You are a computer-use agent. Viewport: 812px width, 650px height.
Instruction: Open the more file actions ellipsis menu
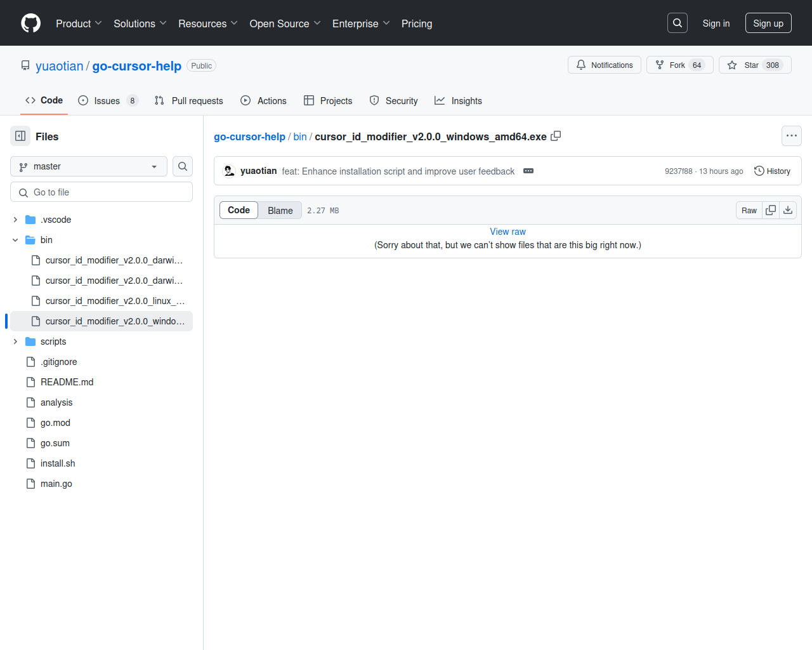coord(792,136)
